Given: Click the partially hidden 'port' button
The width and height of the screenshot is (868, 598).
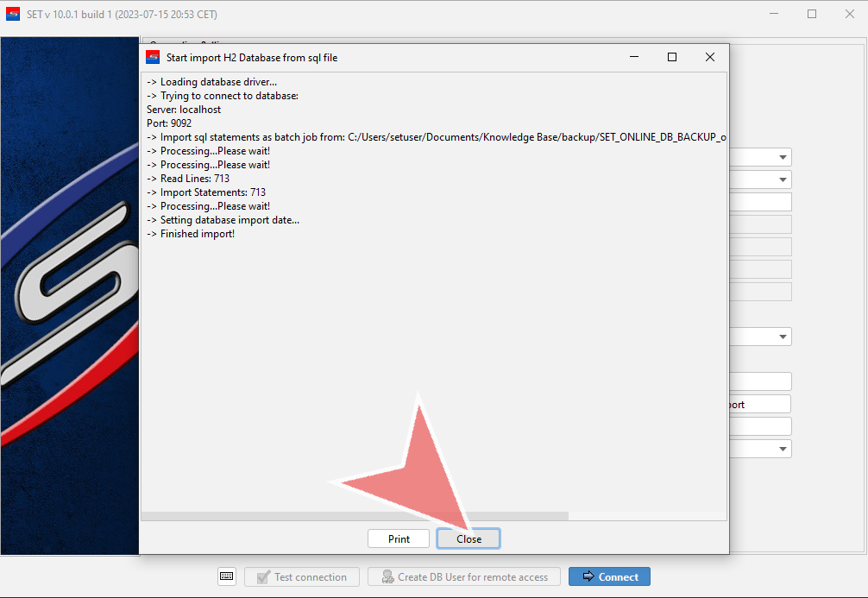Looking at the screenshot, I should (x=759, y=404).
